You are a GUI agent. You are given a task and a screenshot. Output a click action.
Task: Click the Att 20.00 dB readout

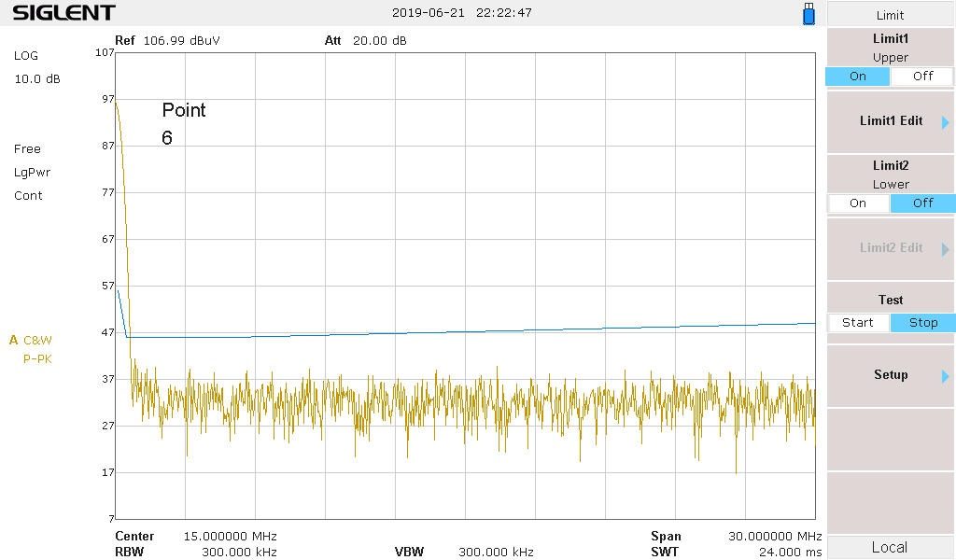(x=379, y=41)
